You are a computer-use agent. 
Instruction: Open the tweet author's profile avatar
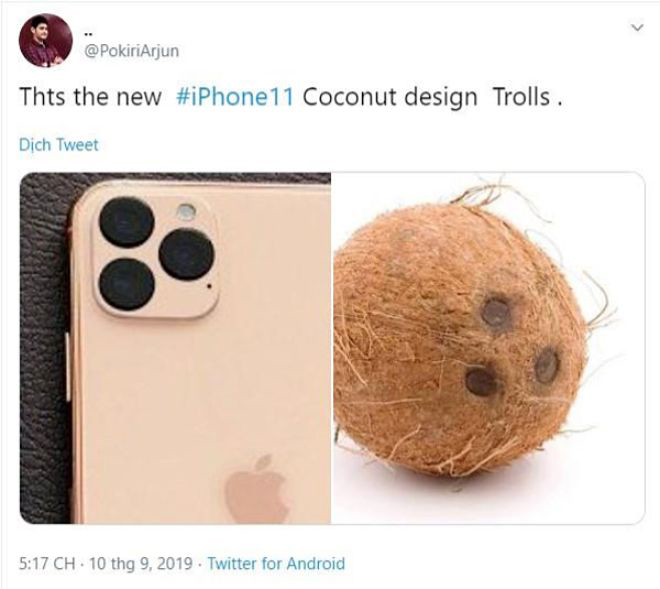[x=45, y=39]
